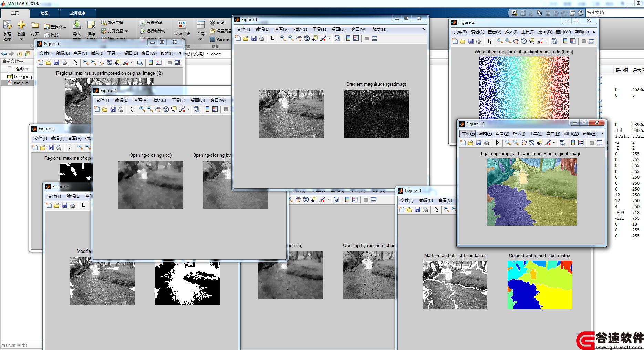Click 运行和计时 button in ribbon

coord(153,31)
